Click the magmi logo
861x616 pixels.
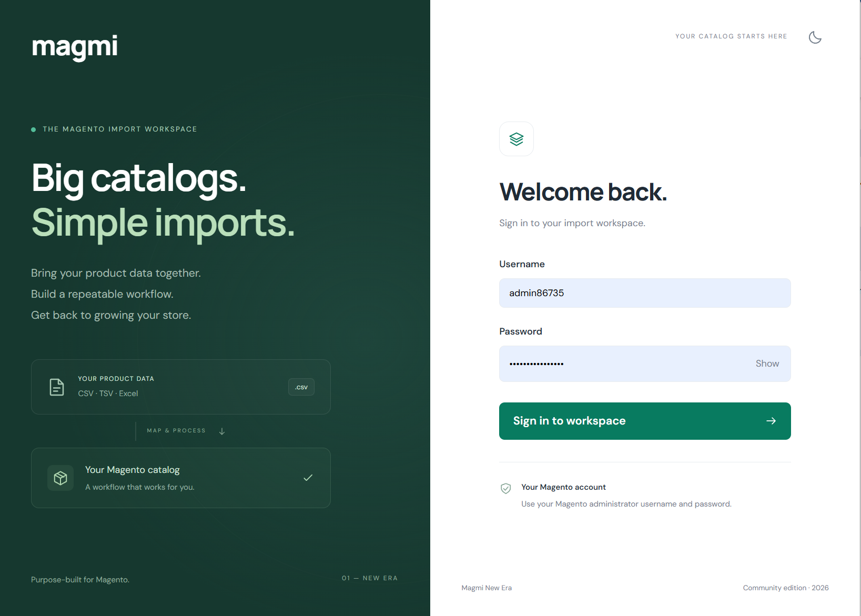pos(75,47)
